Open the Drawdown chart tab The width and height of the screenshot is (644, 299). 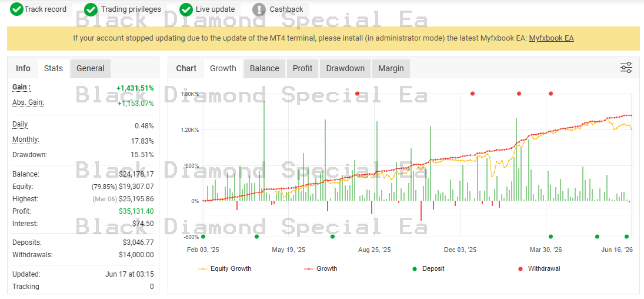pos(345,68)
